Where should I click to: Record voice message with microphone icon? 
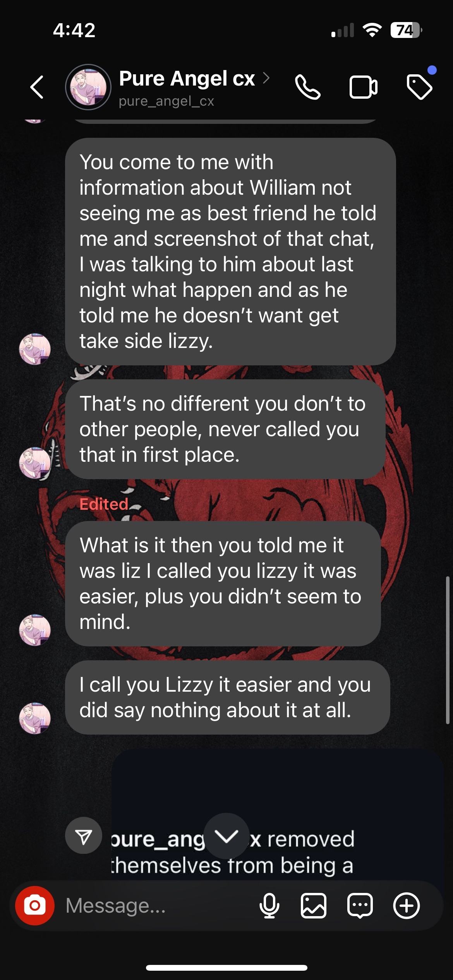[x=269, y=906]
